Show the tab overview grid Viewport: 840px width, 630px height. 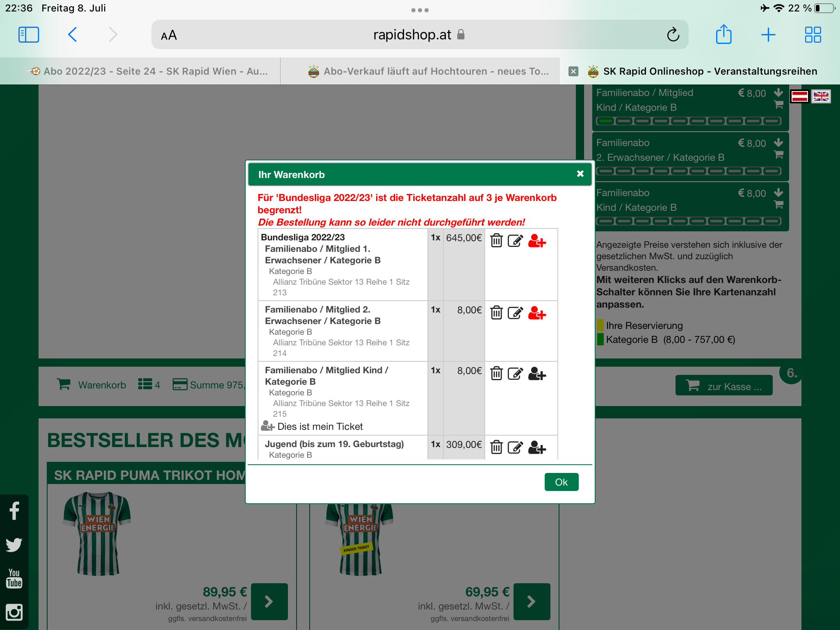pyautogui.click(x=813, y=35)
